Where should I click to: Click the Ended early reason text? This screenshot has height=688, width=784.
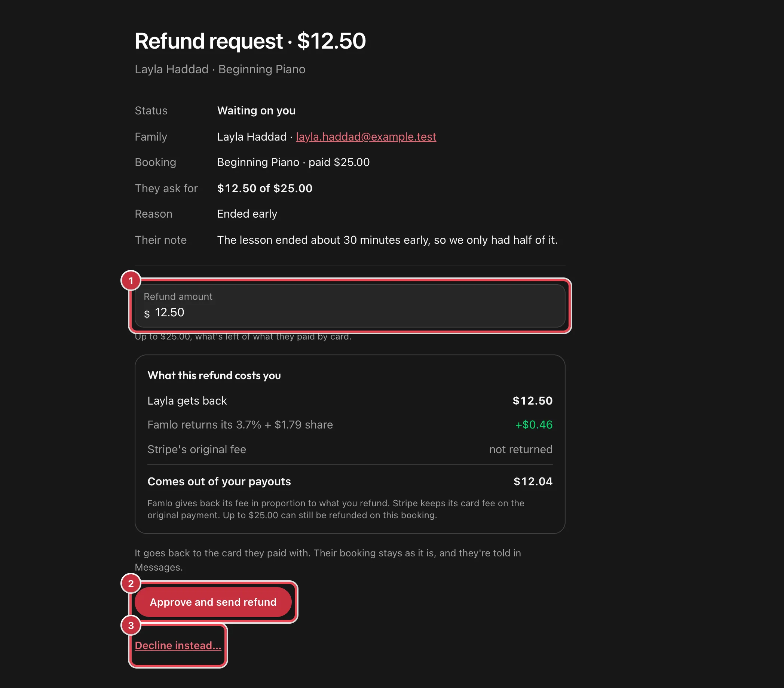pos(247,214)
